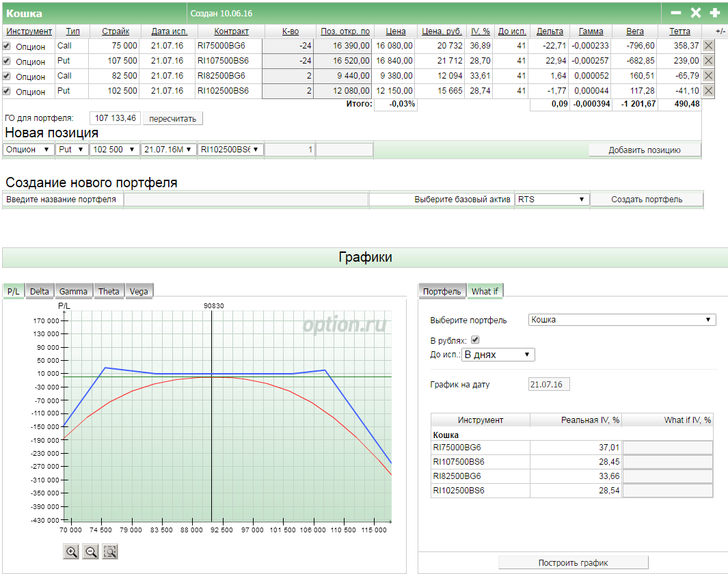Screen dimensions: 728x574
Task: Sort by the 'Цена, руб.' column header
Action: [x=442, y=31]
